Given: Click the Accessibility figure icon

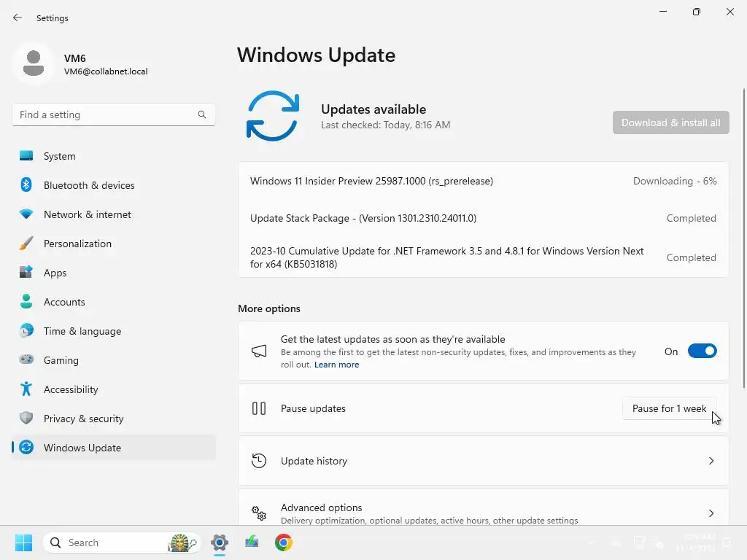Looking at the screenshot, I should (26, 389).
